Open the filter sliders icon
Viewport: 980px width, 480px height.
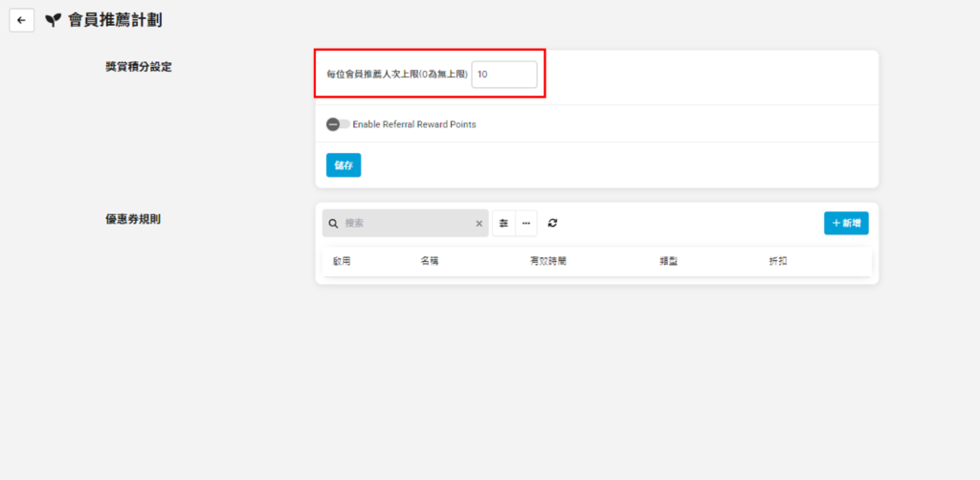tap(504, 223)
